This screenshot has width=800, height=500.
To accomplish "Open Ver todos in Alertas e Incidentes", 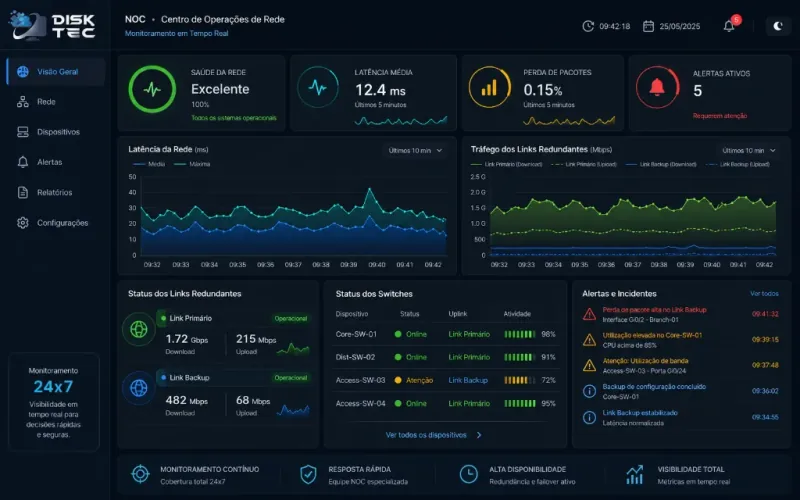I will (764, 293).
